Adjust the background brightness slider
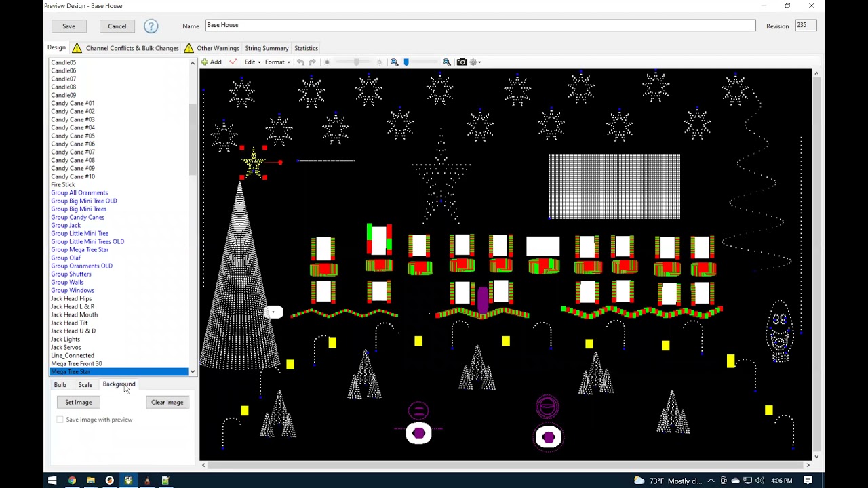Viewport: 868px width, 488px height. [x=356, y=62]
